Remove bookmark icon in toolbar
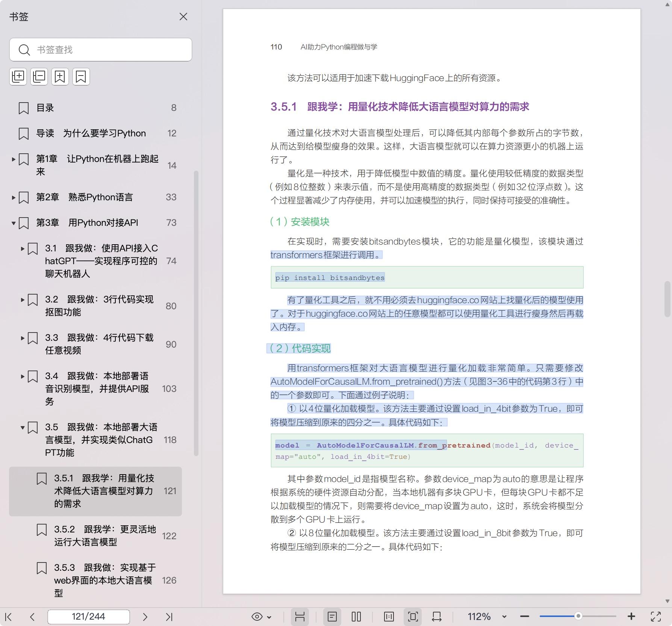 [81, 77]
